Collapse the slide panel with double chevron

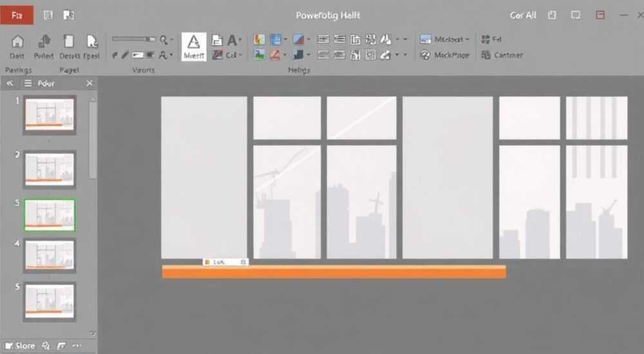tap(10, 84)
